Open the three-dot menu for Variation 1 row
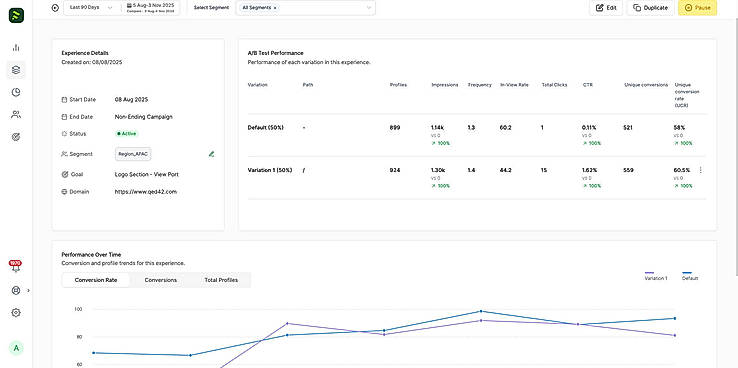Screen dimensions: 738x368 pyautogui.click(x=700, y=170)
